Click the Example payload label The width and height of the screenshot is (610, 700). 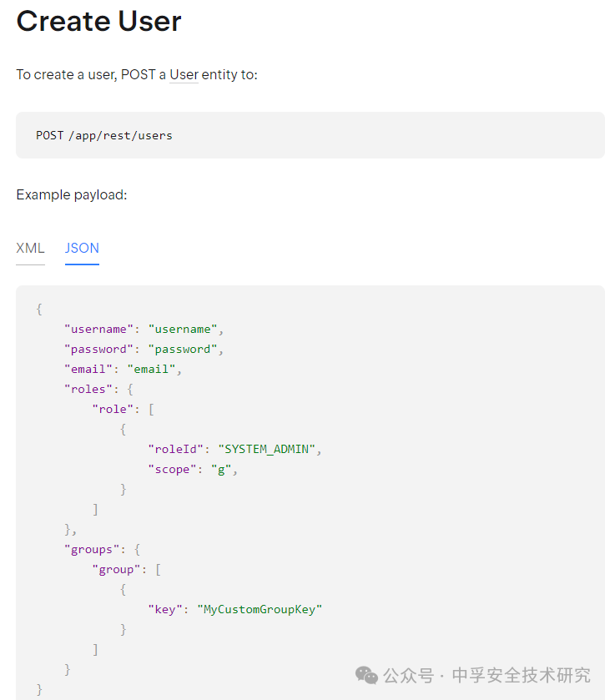(x=72, y=195)
